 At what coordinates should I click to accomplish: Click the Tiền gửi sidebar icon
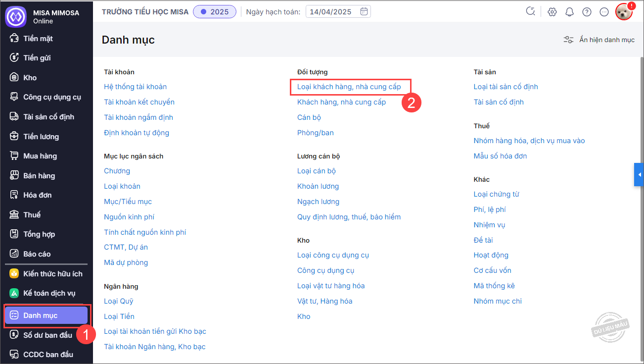14,58
